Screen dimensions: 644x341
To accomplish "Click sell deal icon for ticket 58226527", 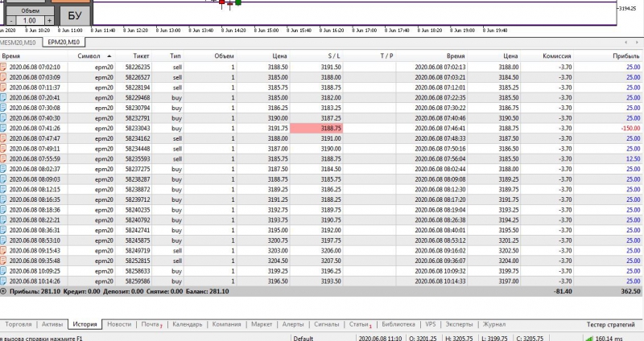I will pos(3,77).
